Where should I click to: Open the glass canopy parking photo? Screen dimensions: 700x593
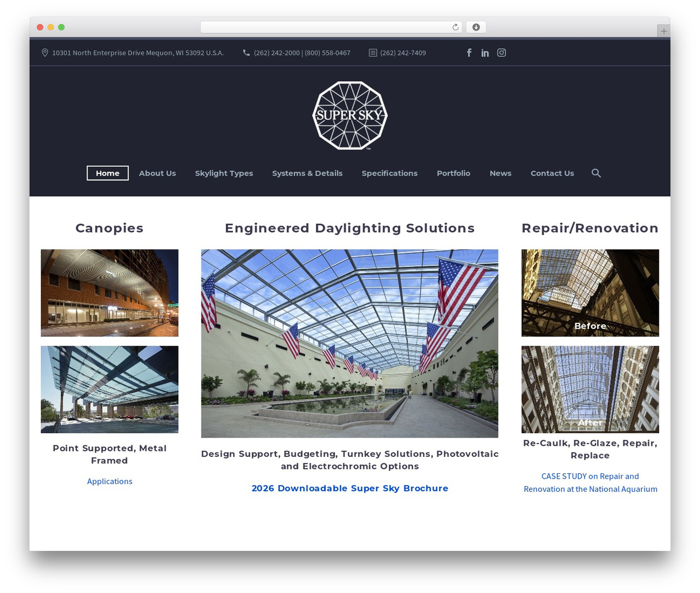[x=109, y=389]
